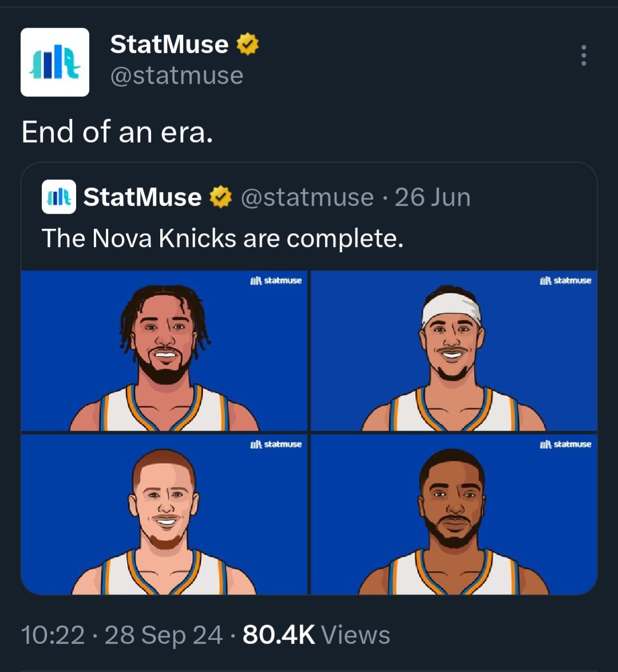Viewport: 618px width, 672px height.
Task: Tap the small StatMuse avatar in the quoted tweet
Action: point(58,197)
